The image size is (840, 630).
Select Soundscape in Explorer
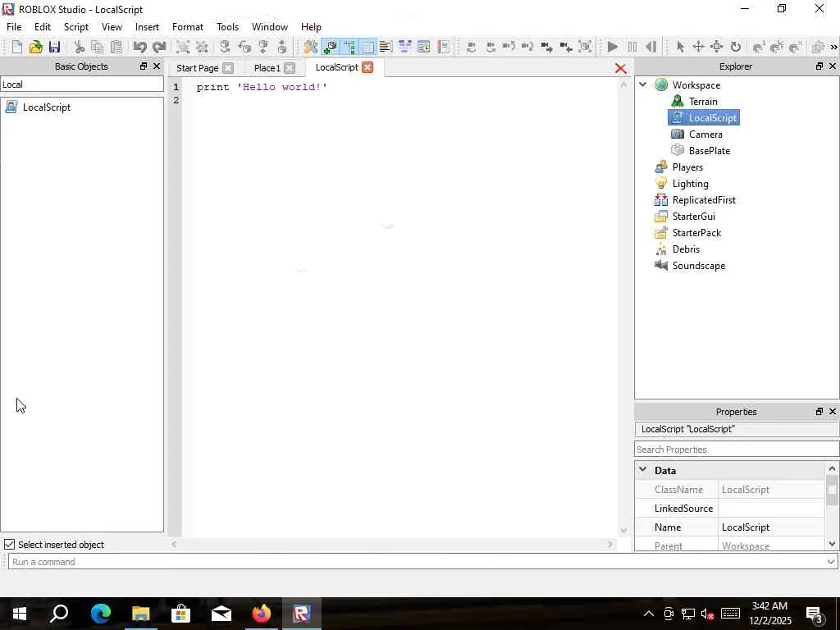(x=699, y=266)
